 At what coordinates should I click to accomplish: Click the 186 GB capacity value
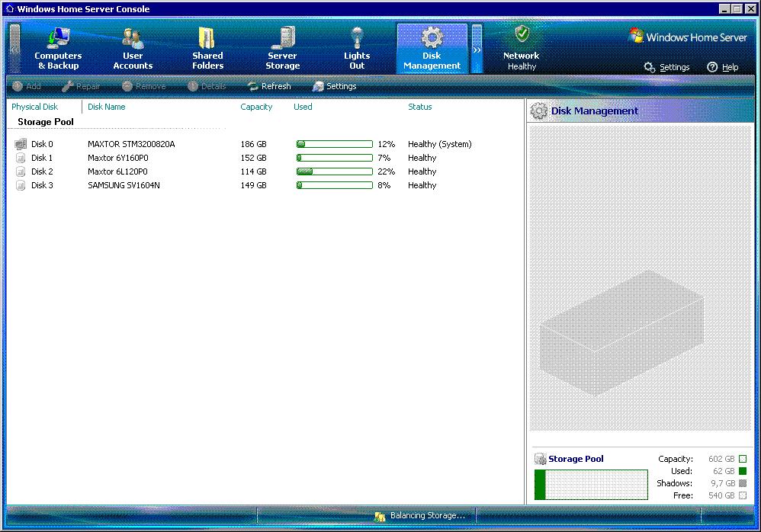coord(253,144)
